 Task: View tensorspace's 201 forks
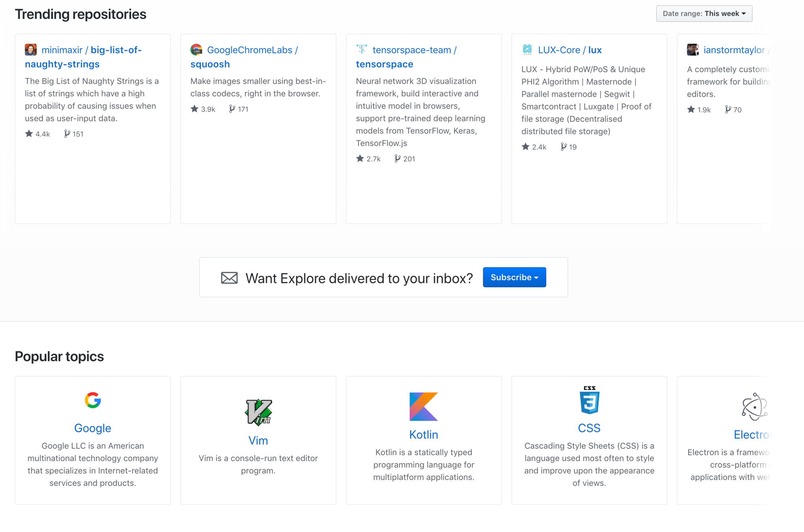pos(405,159)
